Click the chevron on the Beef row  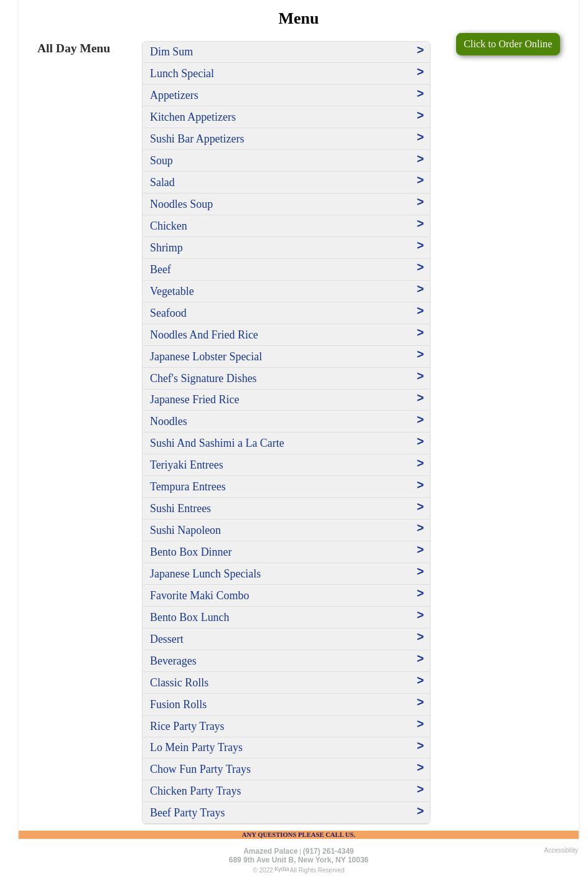click(420, 268)
